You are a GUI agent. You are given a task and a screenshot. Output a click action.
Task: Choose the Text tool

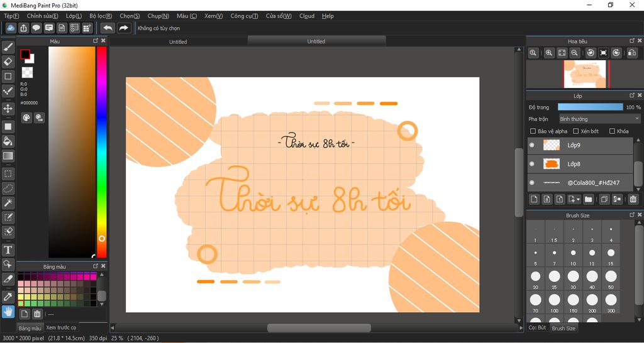click(x=8, y=250)
